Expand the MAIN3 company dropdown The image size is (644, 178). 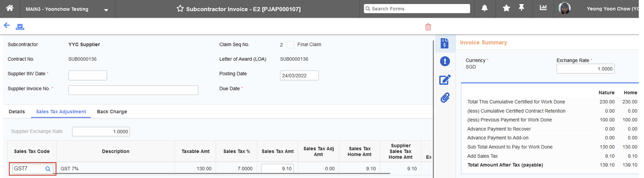click(106, 10)
